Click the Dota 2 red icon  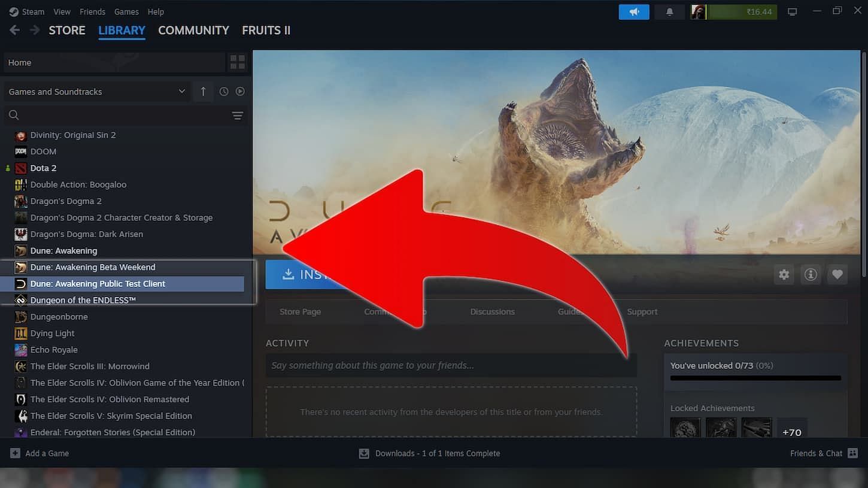[x=21, y=168]
